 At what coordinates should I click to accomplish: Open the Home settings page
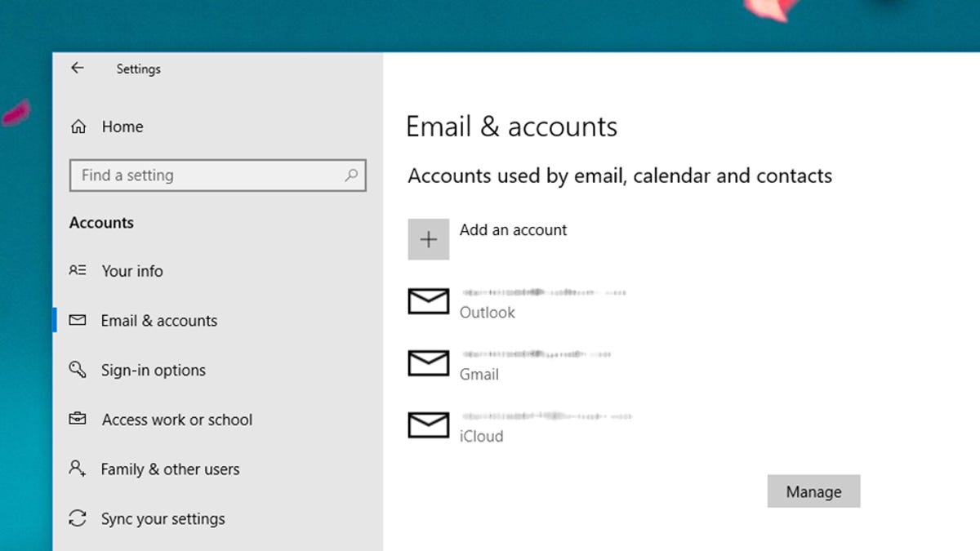(x=122, y=127)
